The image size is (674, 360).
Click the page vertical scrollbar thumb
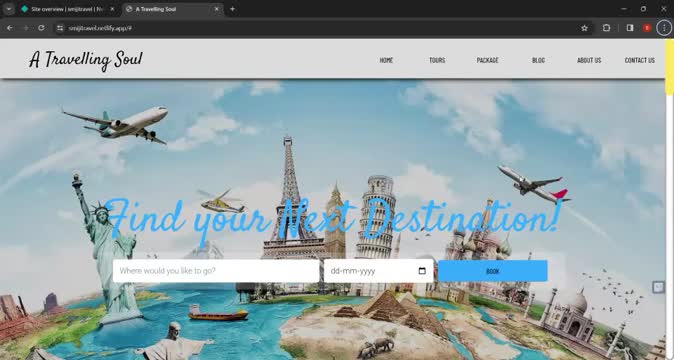pos(669,67)
